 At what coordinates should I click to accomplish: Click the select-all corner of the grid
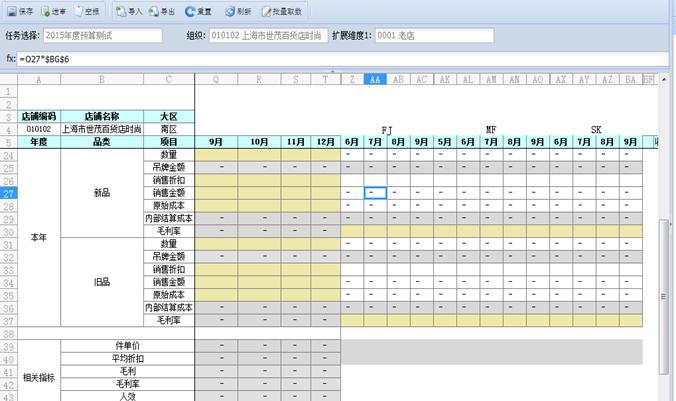tap(9, 79)
